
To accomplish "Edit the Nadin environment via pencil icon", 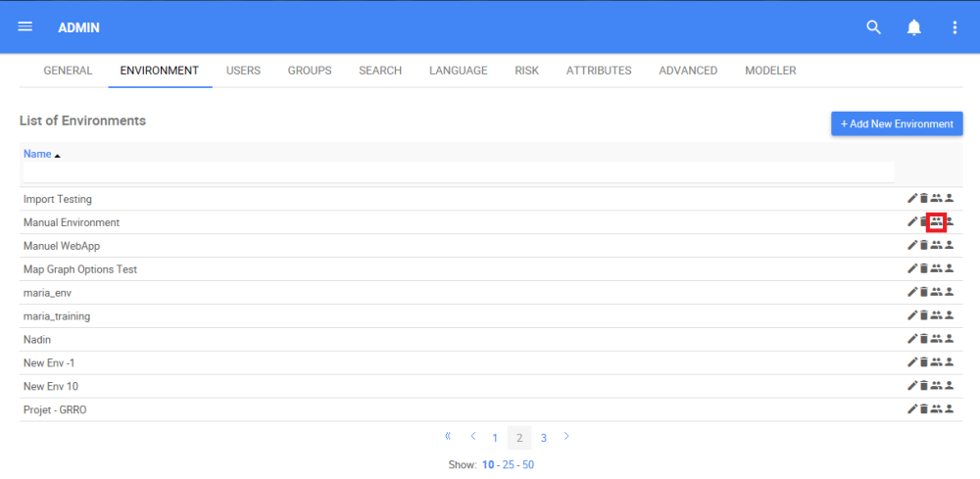I will (x=912, y=339).
